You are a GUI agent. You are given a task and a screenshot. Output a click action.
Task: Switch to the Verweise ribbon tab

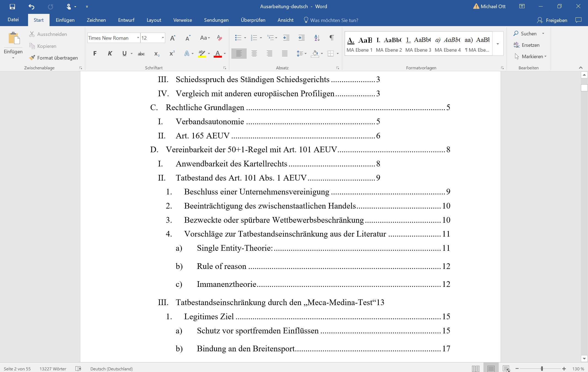click(182, 20)
